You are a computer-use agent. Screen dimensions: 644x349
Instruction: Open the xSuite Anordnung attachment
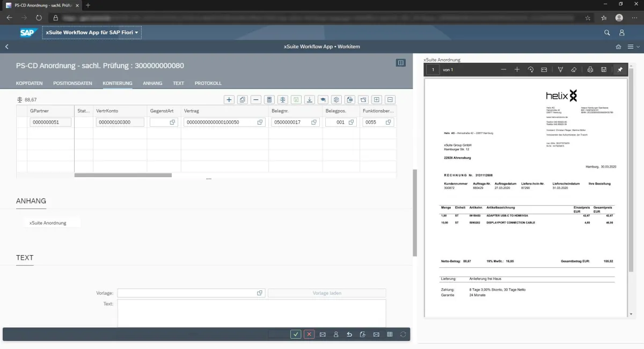click(48, 223)
